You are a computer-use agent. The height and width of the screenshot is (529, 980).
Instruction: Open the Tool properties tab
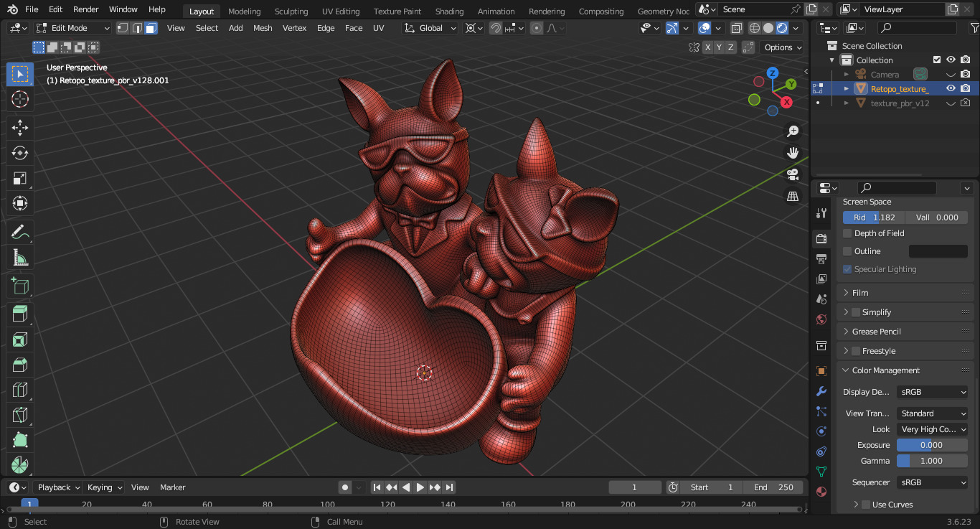[x=821, y=213]
